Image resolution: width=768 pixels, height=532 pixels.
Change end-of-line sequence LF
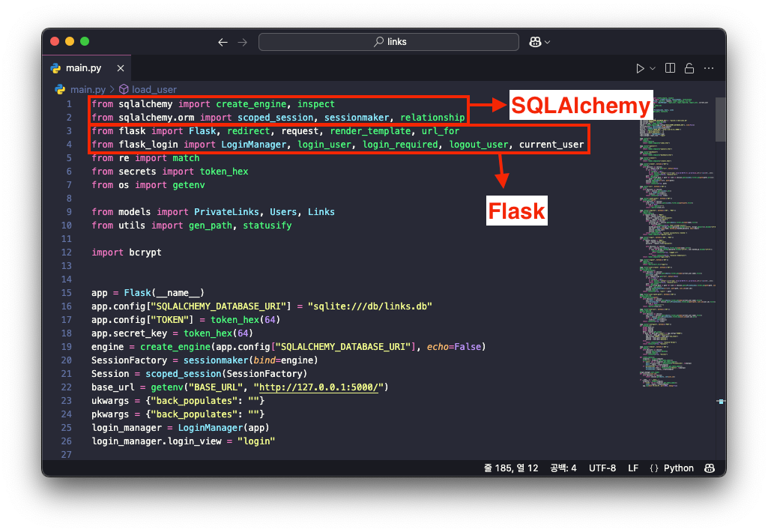click(x=633, y=468)
